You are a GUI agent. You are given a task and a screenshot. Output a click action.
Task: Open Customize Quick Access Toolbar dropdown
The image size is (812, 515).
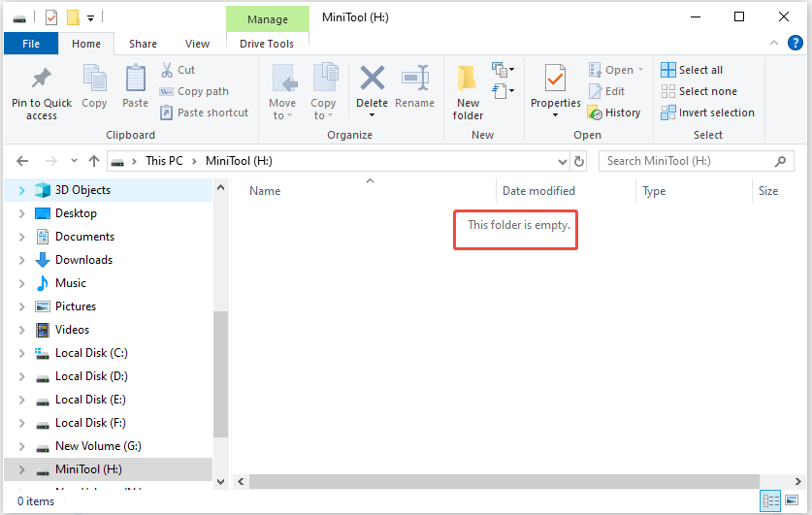pos(90,18)
